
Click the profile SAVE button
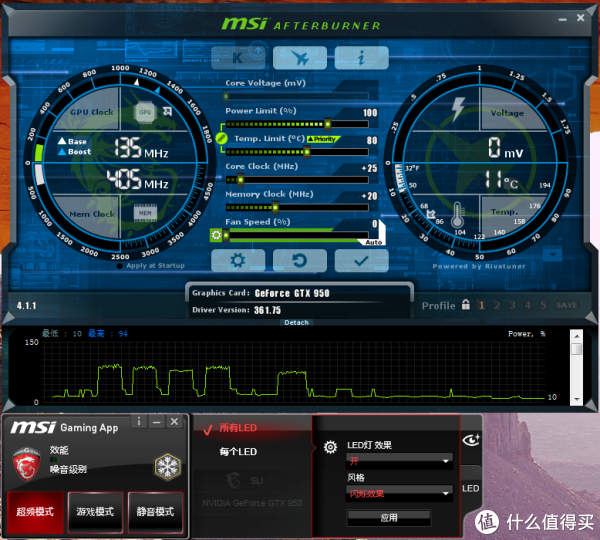coord(567,305)
